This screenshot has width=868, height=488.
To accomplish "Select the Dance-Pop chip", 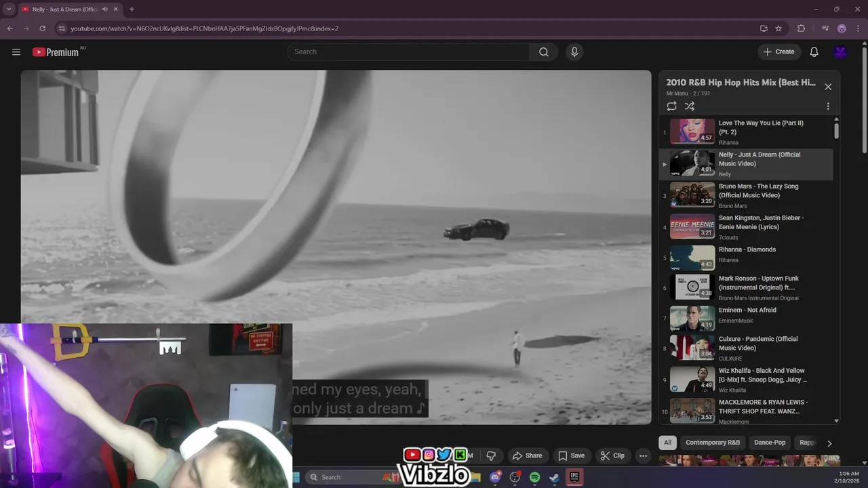I will click(770, 443).
